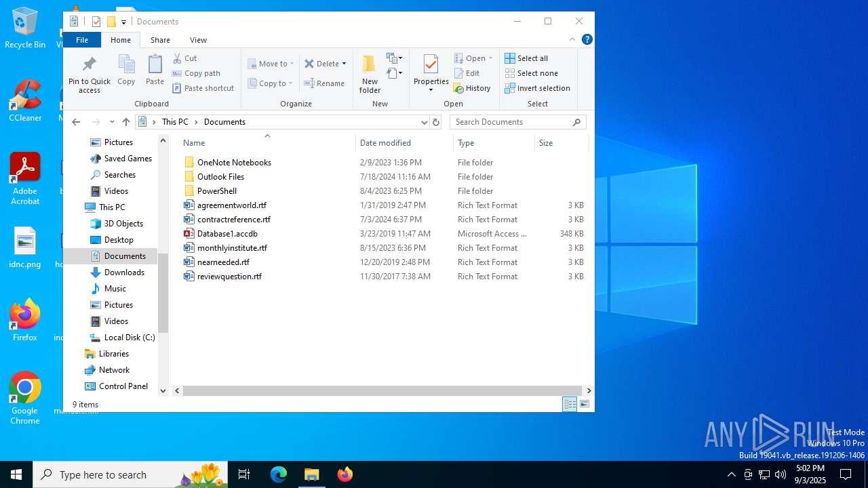
Task: Select the monthlyinstitute.rtf file
Action: 232,248
